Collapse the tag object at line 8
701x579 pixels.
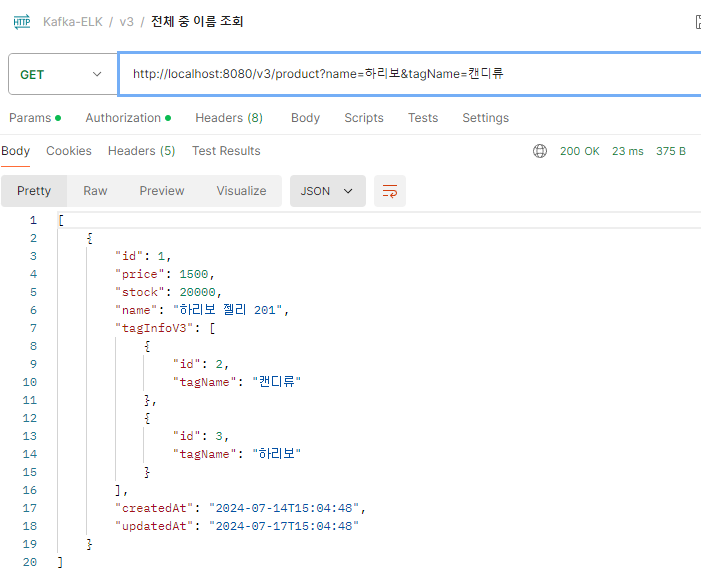click(147, 346)
